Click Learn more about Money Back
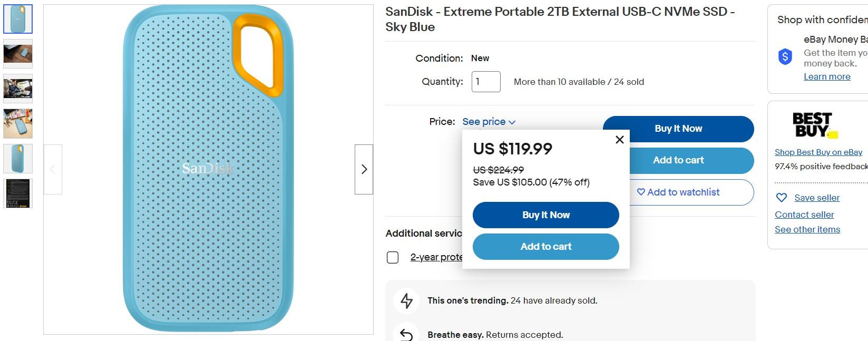The image size is (868, 341). coord(827,76)
